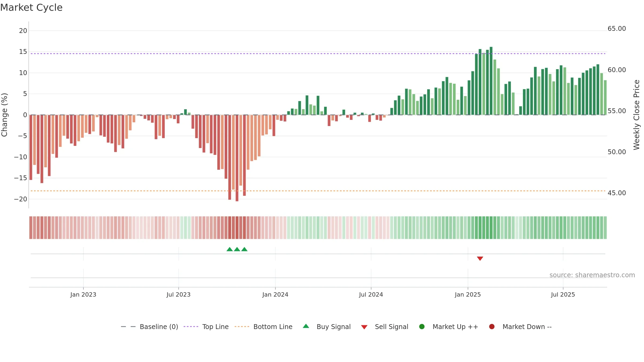Click the 50.00 price axis label
Viewport: 644px width, 362px height.
617,152
